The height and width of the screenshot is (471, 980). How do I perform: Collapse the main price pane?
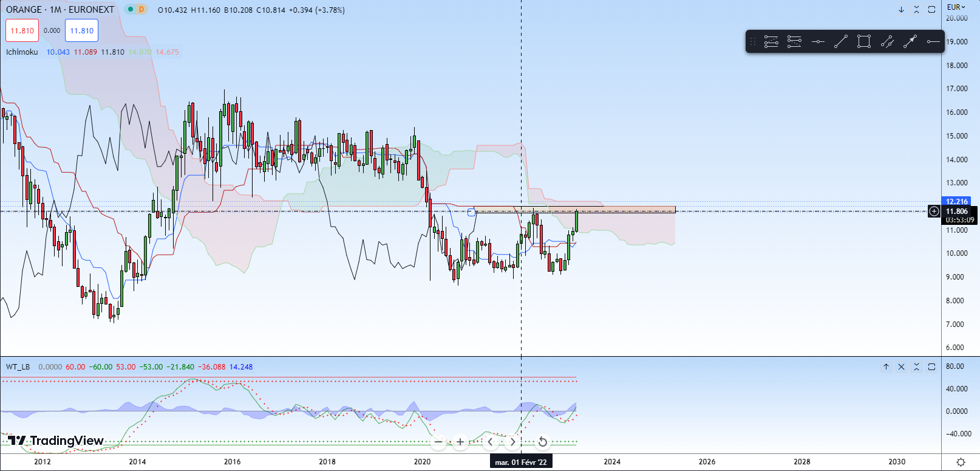click(x=916, y=10)
